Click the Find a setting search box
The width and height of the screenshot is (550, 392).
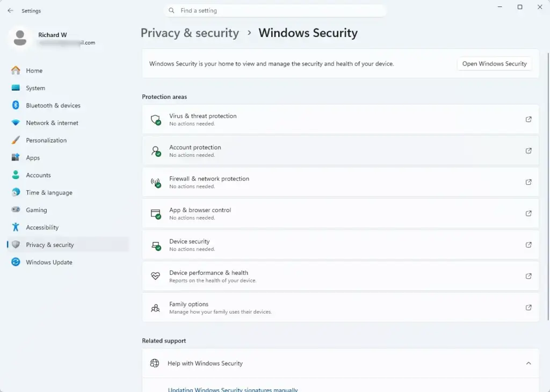pos(275,11)
